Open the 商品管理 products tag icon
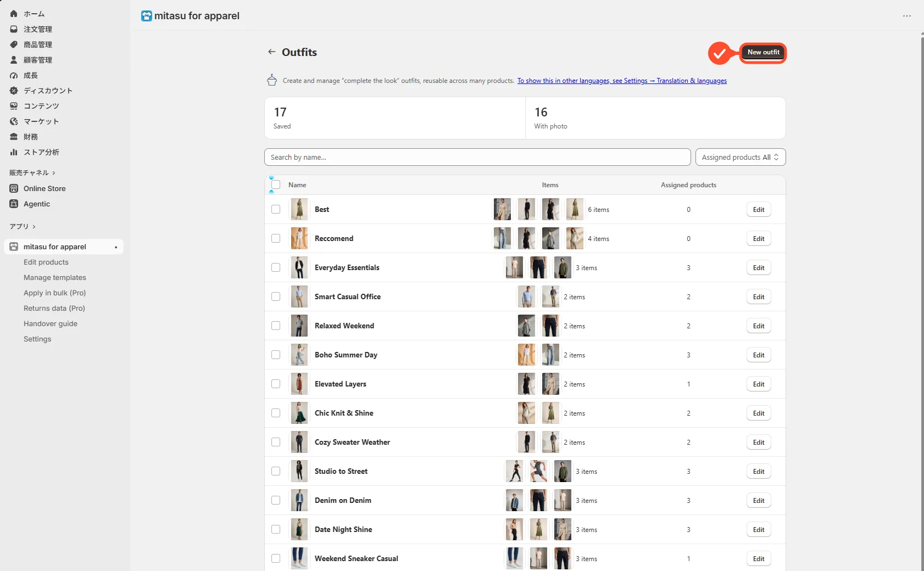The image size is (924, 571). tap(14, 44)
